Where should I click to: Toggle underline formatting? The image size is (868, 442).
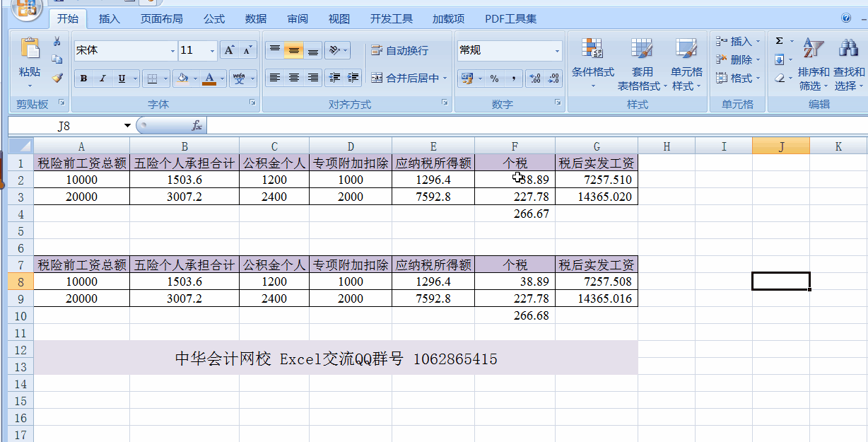(122, 78)
